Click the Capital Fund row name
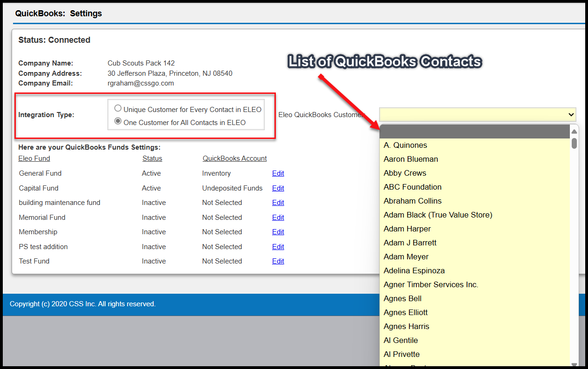Image resolution: width=588 pixels, height=369 pixels. 39,188
